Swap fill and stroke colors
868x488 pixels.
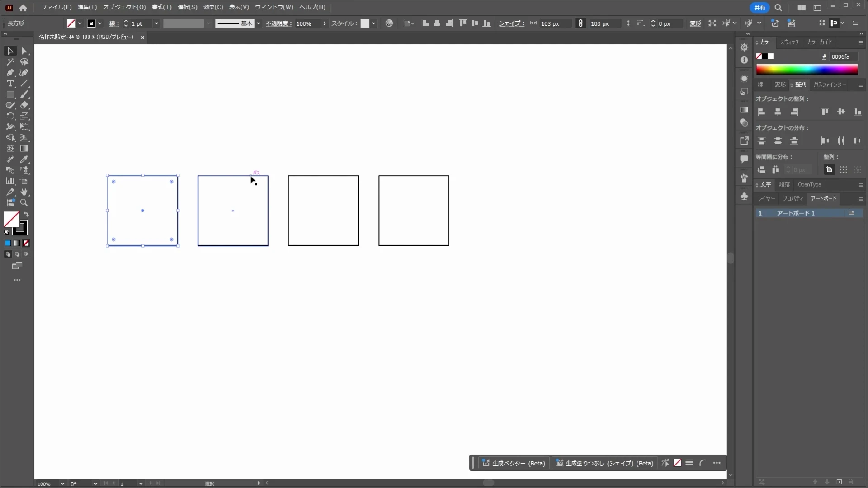click(26, 215)
